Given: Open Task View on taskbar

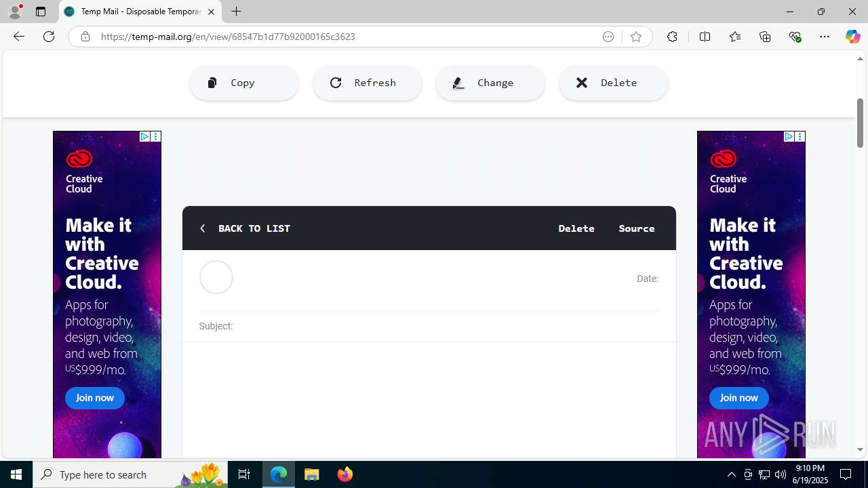Looking at the screenshot, I should (244, 474).
